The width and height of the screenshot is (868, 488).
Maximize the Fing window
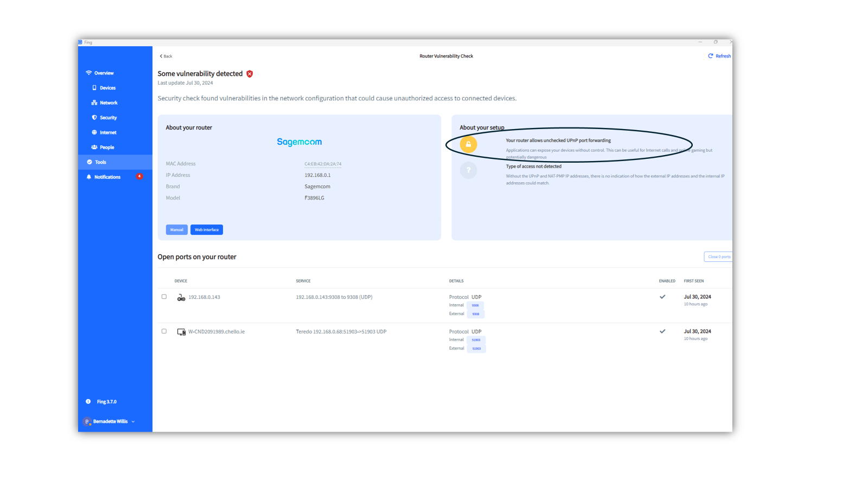716,42
